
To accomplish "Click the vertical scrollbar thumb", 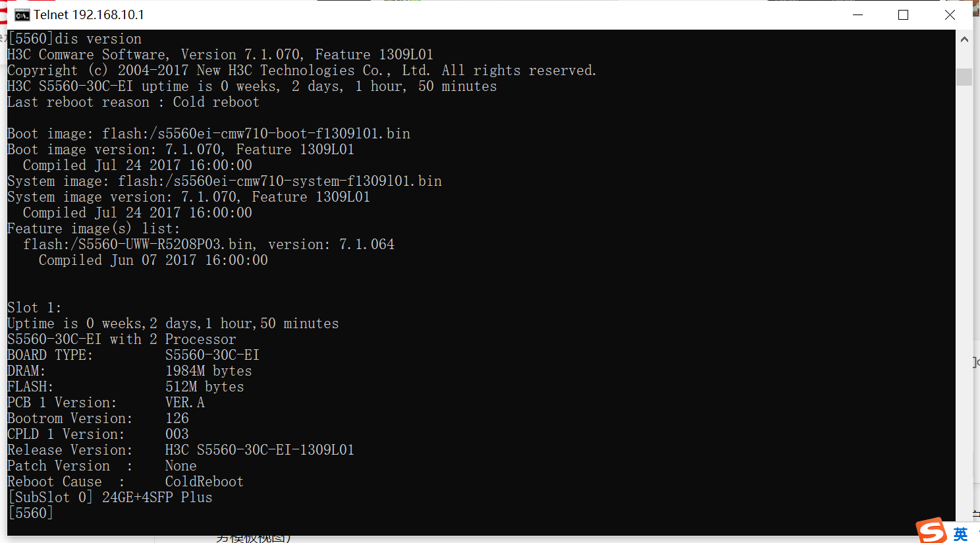I will [964, 76].
